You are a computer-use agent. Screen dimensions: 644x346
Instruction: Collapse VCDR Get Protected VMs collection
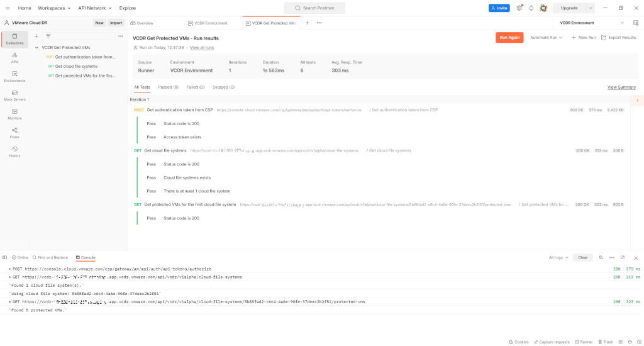click(36, 48)
